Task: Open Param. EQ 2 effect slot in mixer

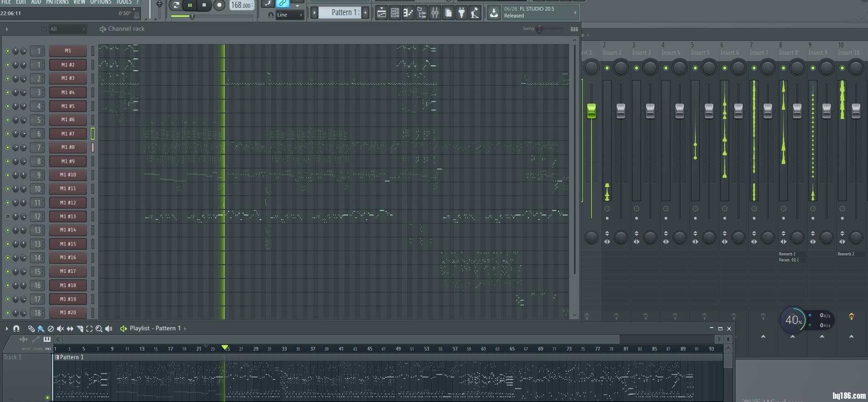Action: pos(789,260)
